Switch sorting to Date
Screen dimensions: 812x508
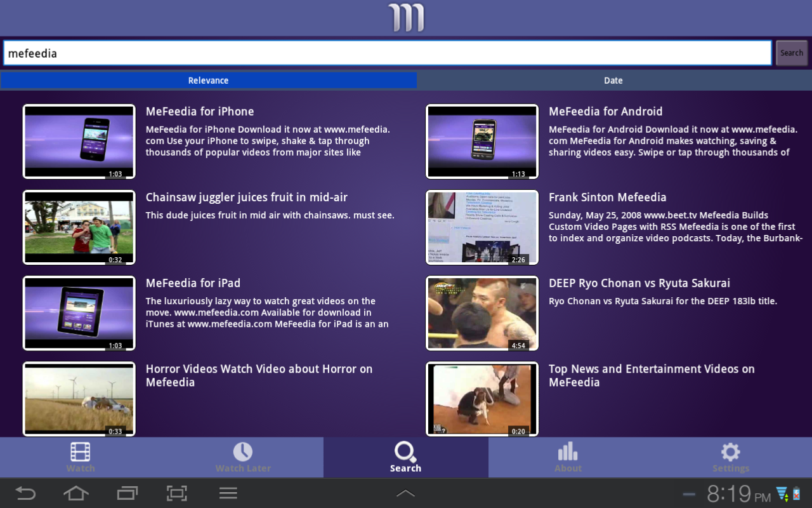click(x=613, y=80)
